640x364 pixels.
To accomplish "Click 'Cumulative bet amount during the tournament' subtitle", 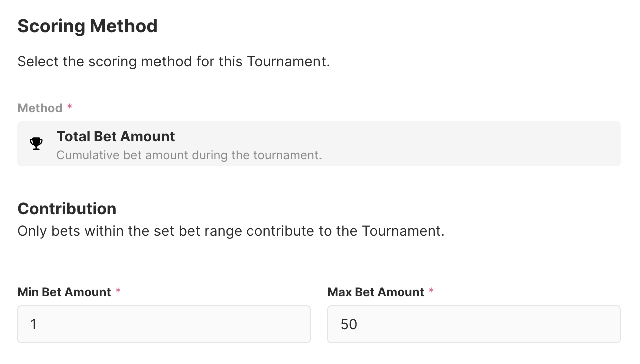I will (189, 155).
